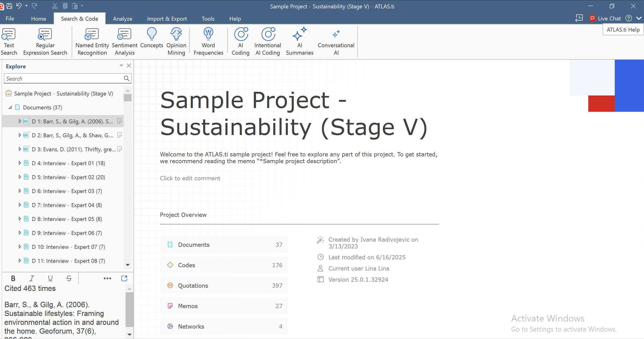Expand D 4: Interview - Expert 01
Screen dimensions: 644x339
pyautogui.click(x=20, y=163)
